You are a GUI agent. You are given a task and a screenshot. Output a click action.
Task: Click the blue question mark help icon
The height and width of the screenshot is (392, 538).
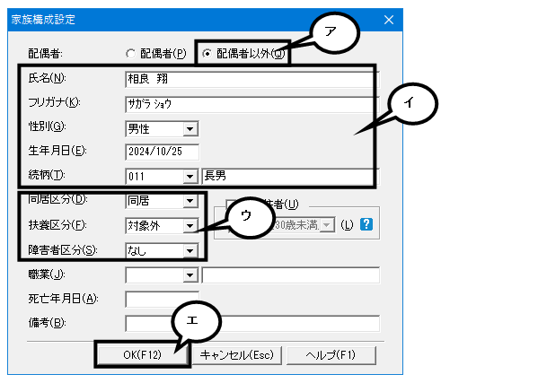coord(366,225)
